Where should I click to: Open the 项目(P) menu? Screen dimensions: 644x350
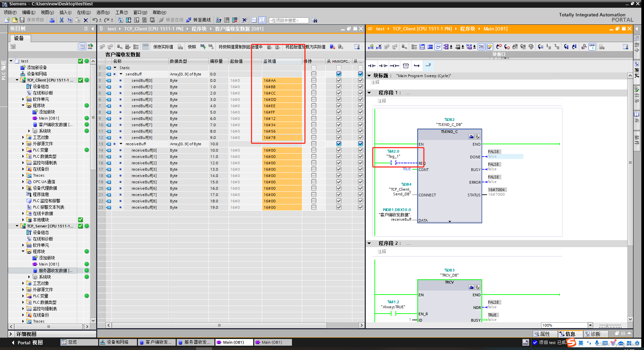[10, 12]
